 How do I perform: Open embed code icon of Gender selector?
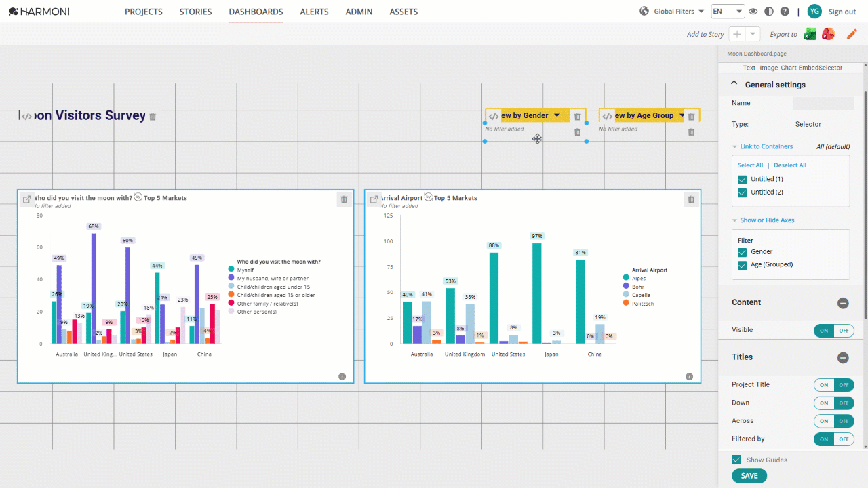pos(494,117)
